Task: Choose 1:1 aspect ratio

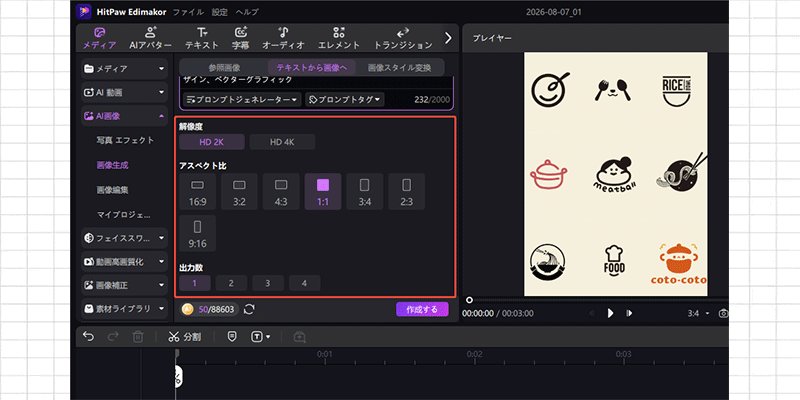Action: (323, 191)
